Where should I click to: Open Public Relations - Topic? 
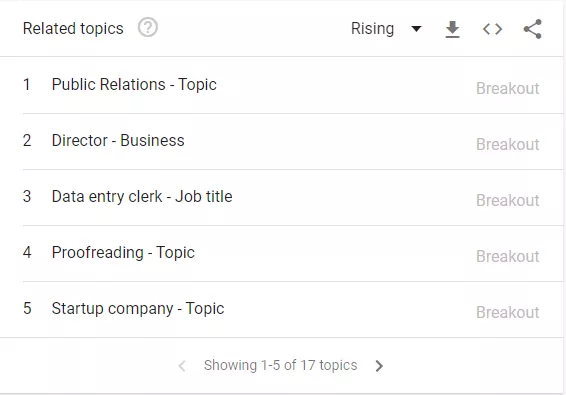point(134,84)
